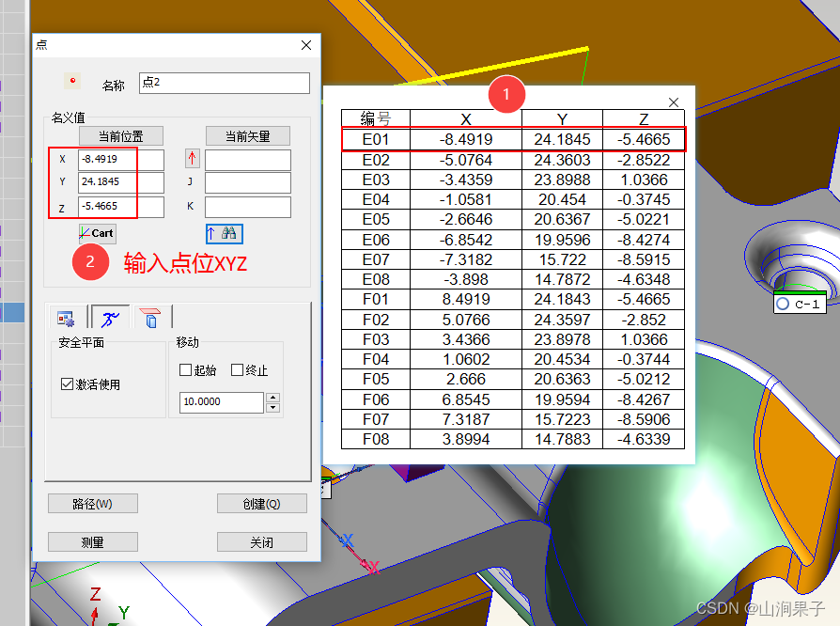840x626 pixels.
Task: Click the 测量 button
Action: click(x=92, y=540)
